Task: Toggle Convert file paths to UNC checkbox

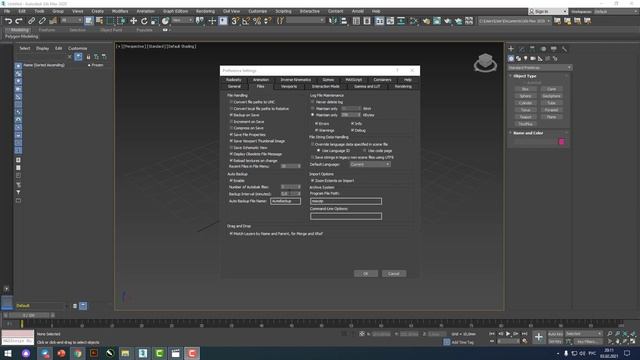Action: click(x=231, y=102)
